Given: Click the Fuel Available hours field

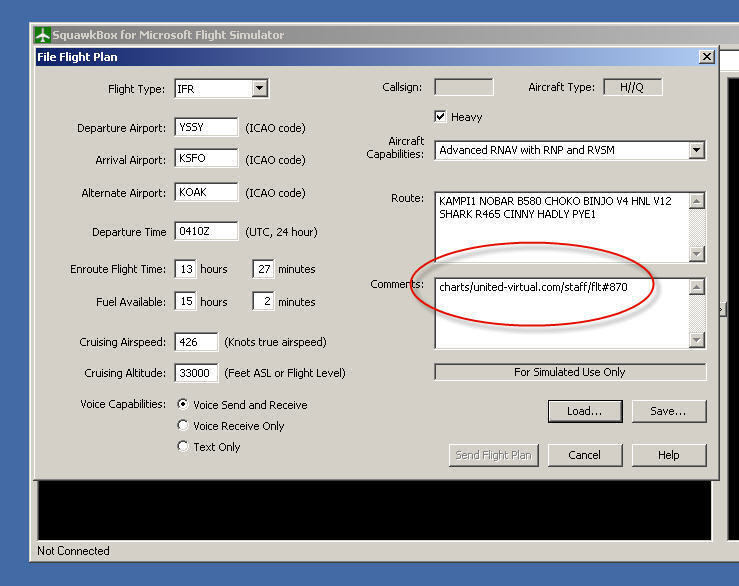Looking at the screenshot, I should pyautogui.click(x=186, y=301).
